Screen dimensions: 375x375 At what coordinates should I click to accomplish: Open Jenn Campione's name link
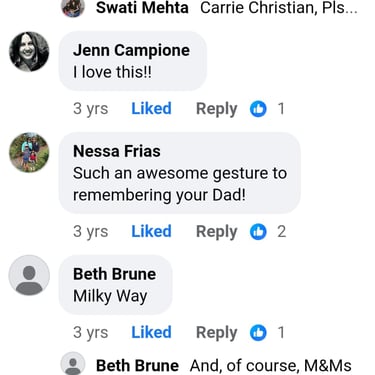[x=131, y=51]
